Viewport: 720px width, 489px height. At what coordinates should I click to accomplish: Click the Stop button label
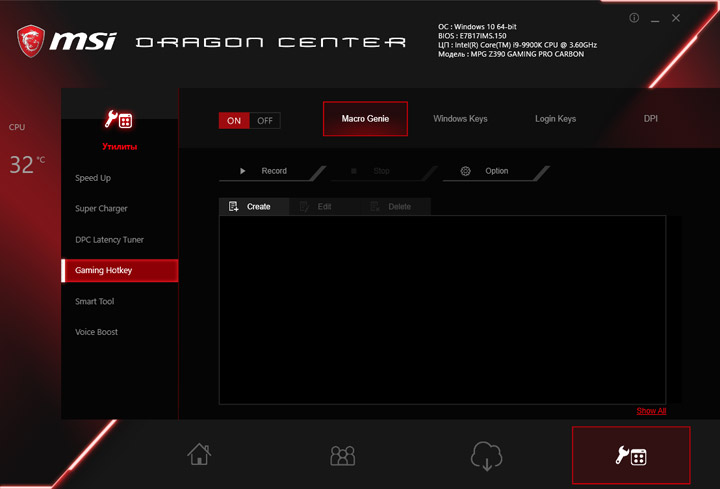pos(381,171)
